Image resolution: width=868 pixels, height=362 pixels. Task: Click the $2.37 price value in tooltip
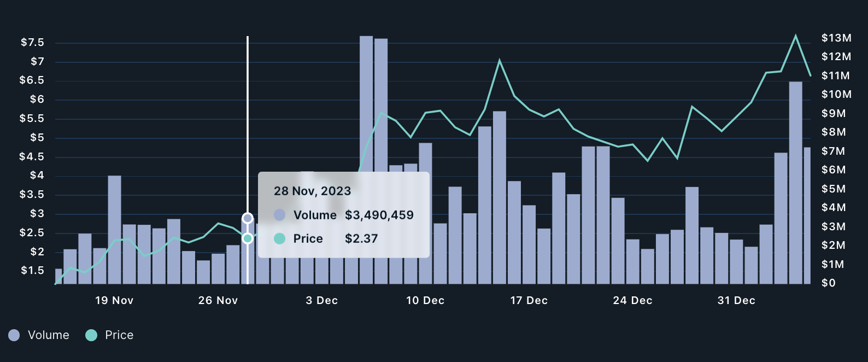pyautogui.click(x=361, y=238)
